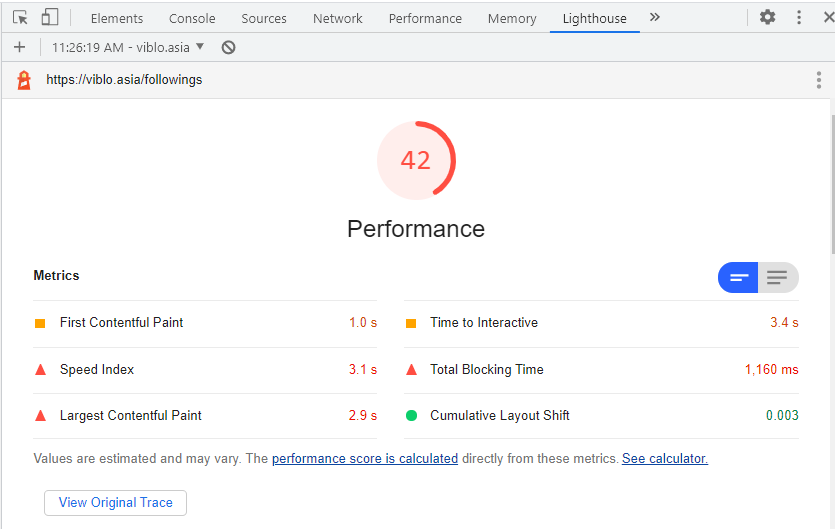Open DevTools settings gear
The image size is (835, 529).
(767, 17)
